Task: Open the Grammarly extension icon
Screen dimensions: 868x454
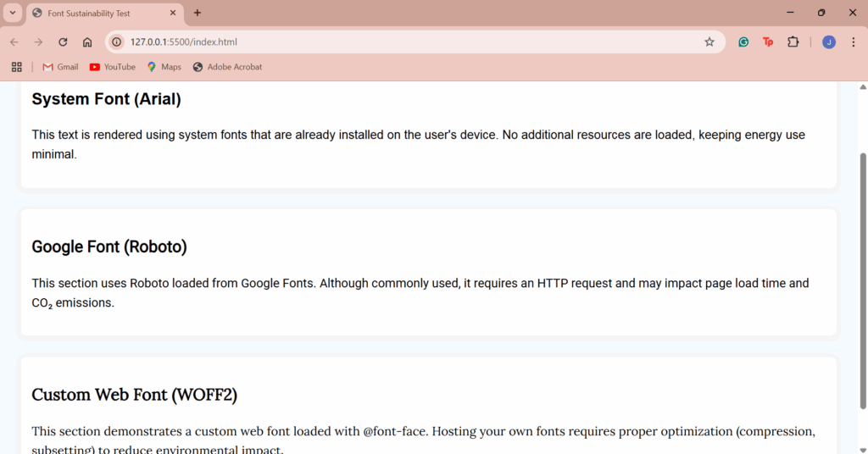Action: [x=743, y=42]
